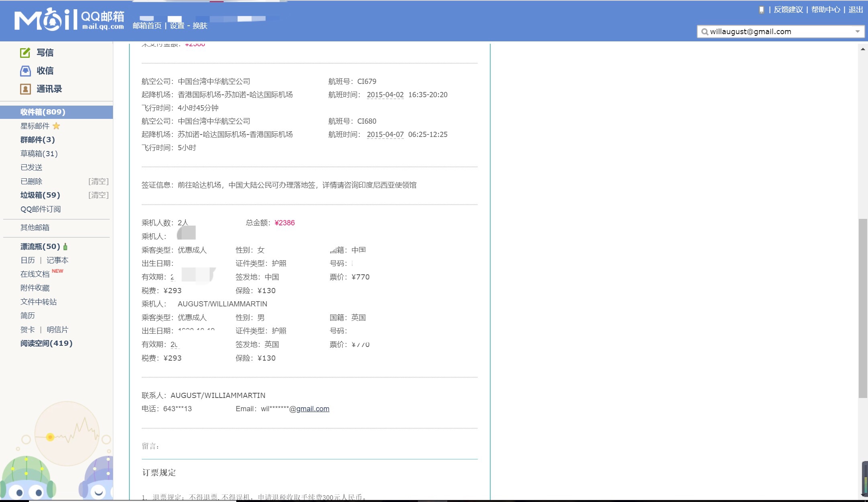This screenshot has width=868, height=502.
Task: Click the receive mail inbox icon
Action: [25, 71]
